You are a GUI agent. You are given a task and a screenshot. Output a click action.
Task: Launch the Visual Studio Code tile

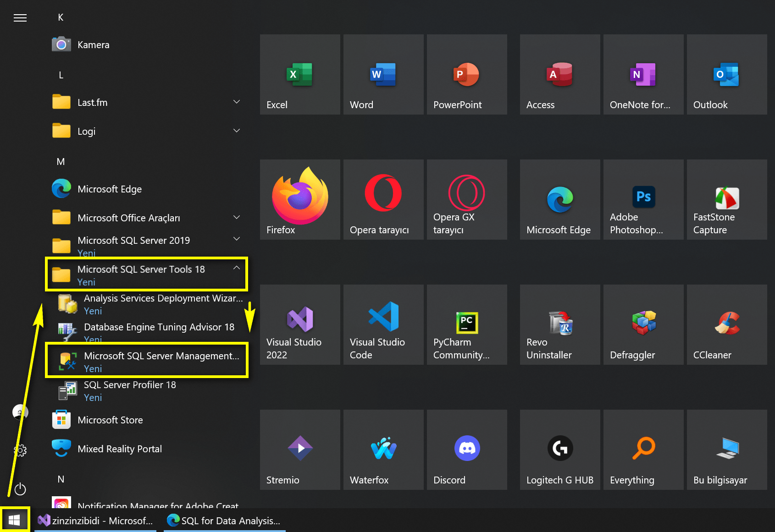point(383,324)
